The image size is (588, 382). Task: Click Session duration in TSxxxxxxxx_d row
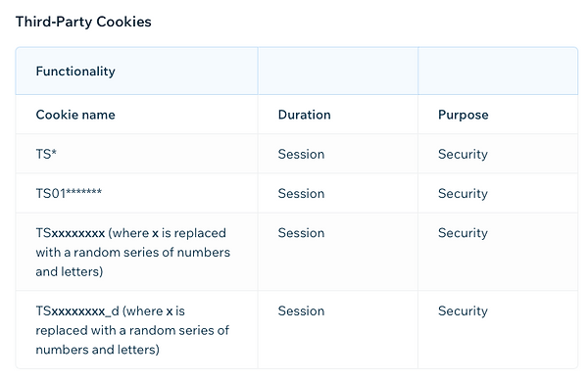point(301,310)
